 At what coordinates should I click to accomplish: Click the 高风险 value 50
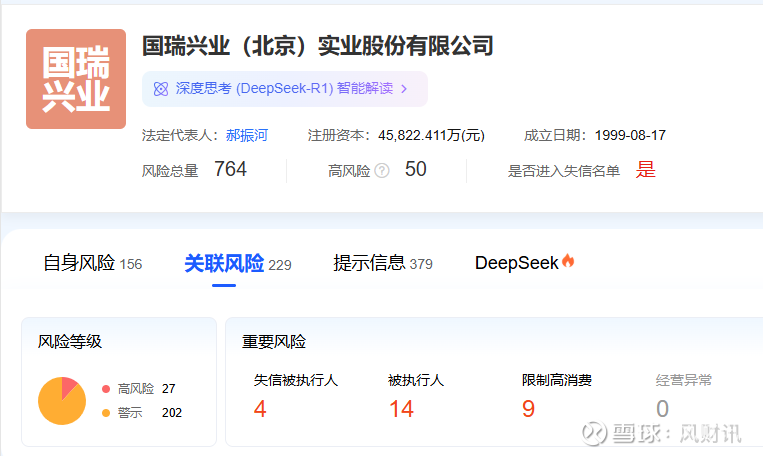click(x=416, y=169)
